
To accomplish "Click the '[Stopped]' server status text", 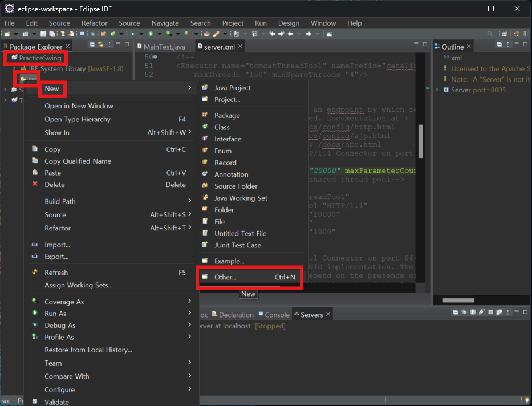I will (x=270, y=326).
